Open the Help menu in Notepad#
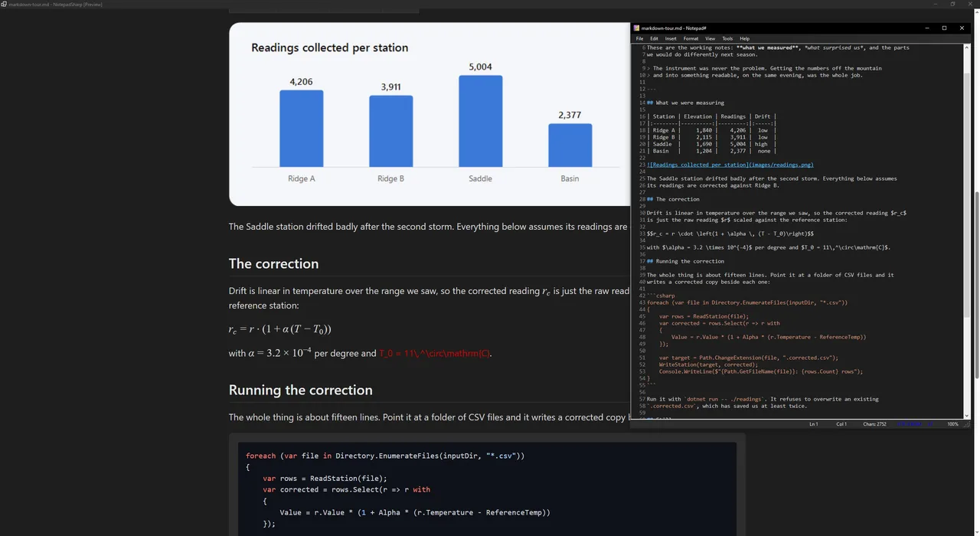980x536 pixels. coord(744,38)
